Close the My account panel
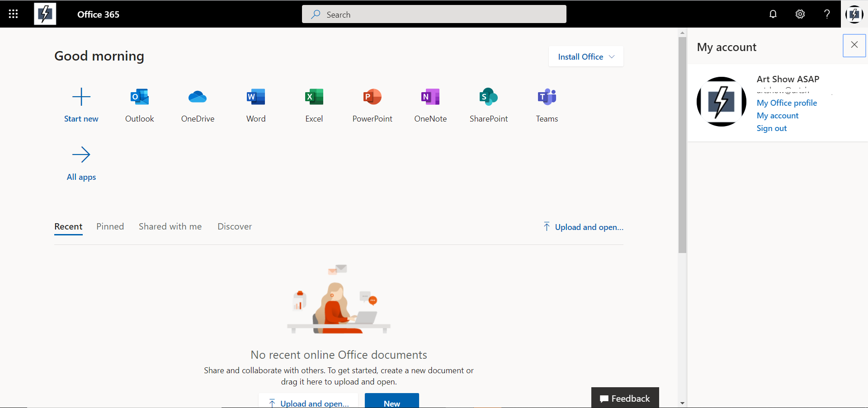The width and height of the screenshot is (868, 408). (854, 45)
